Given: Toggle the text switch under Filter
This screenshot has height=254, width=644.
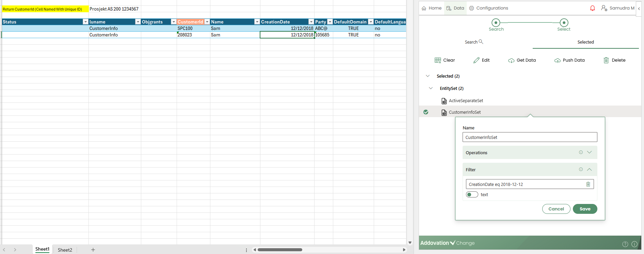Looking at the screenshot, I should 472,194.
